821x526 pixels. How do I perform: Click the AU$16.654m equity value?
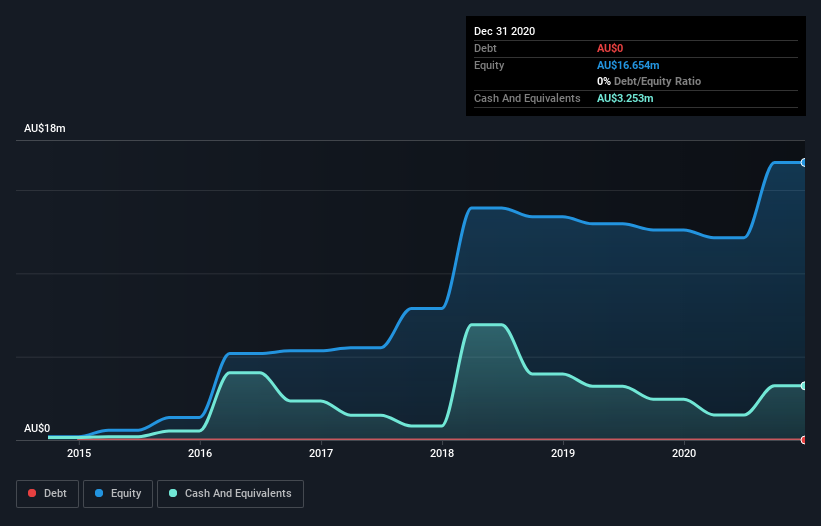click(628, 65)
